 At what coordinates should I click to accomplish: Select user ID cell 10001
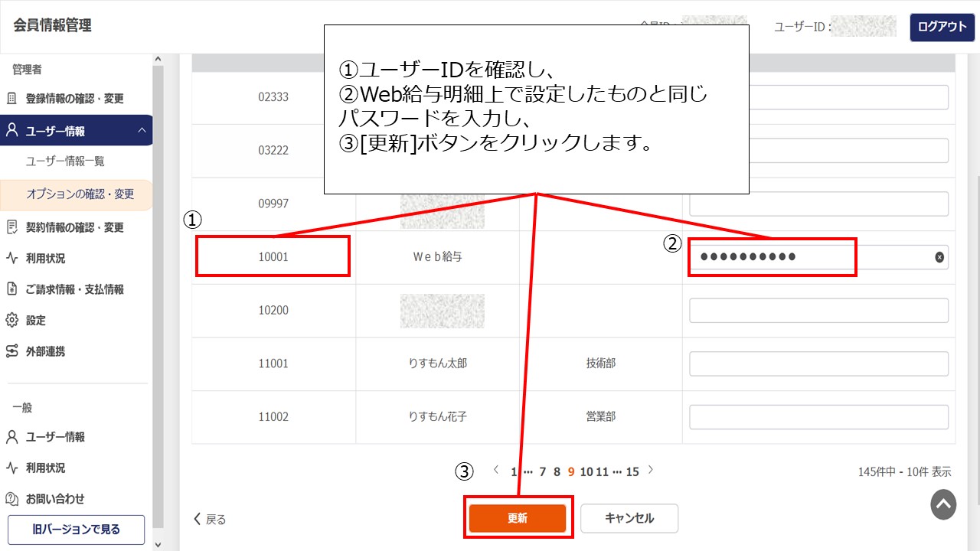point(273,257)
